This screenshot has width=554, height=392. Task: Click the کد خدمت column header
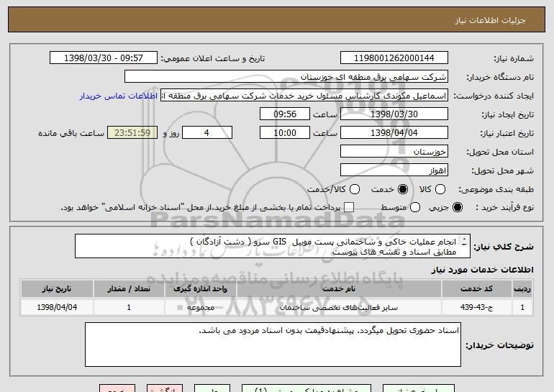tap(476, 289)
